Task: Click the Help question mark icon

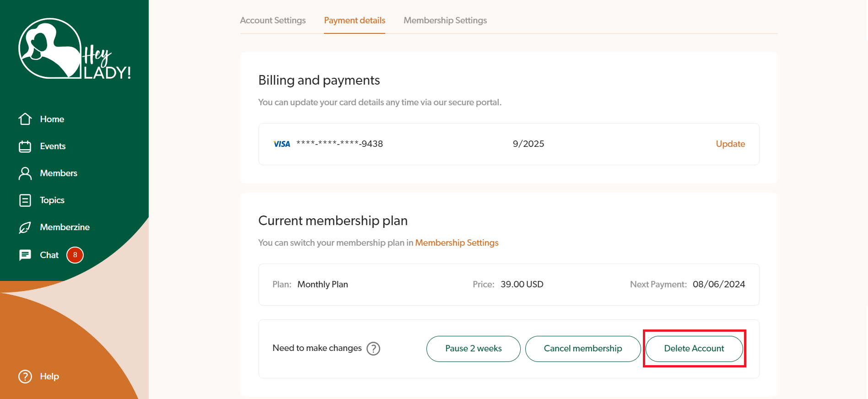Action: pos(25,377)
